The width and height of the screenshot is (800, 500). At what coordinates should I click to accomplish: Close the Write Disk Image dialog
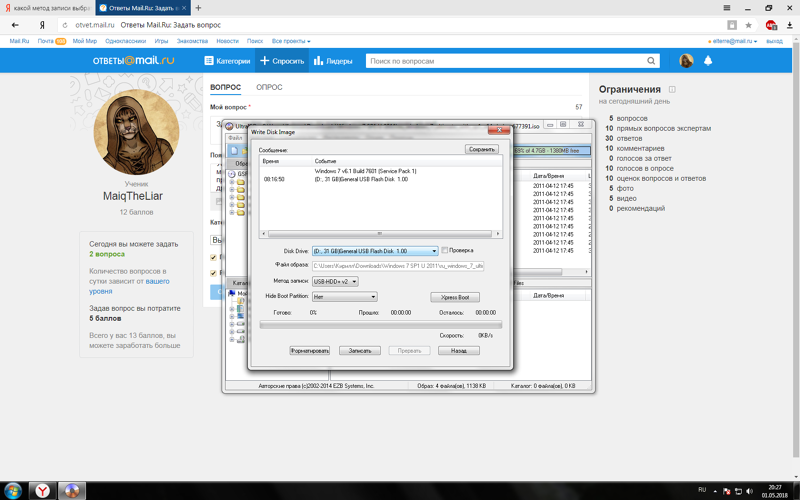point(499,131)
